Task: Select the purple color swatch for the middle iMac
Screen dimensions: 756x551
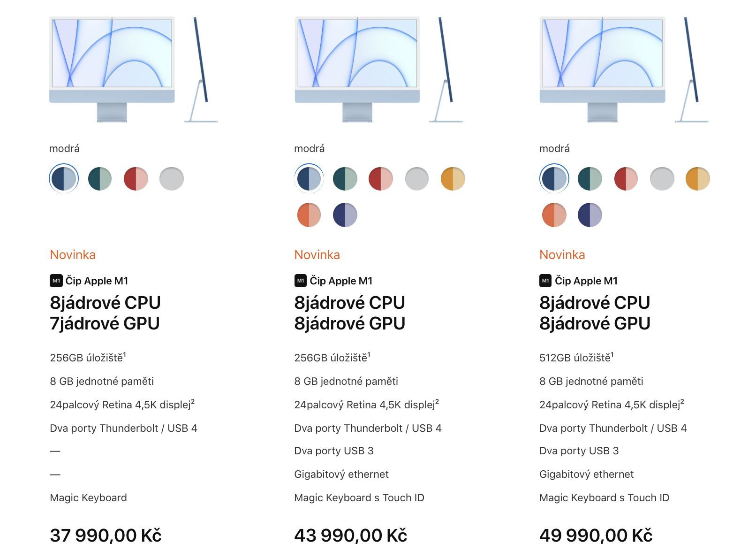Action: [x=345, y=214]
